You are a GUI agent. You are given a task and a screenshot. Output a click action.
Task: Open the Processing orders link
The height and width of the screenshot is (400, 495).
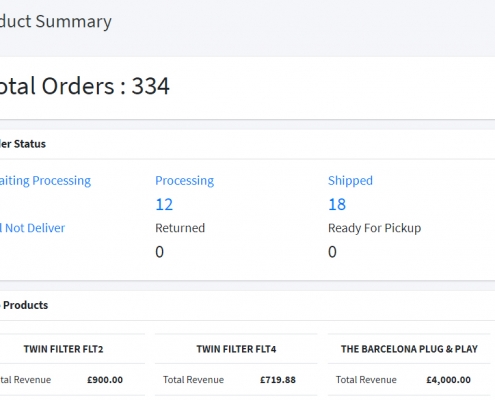(x=184, y=181)
